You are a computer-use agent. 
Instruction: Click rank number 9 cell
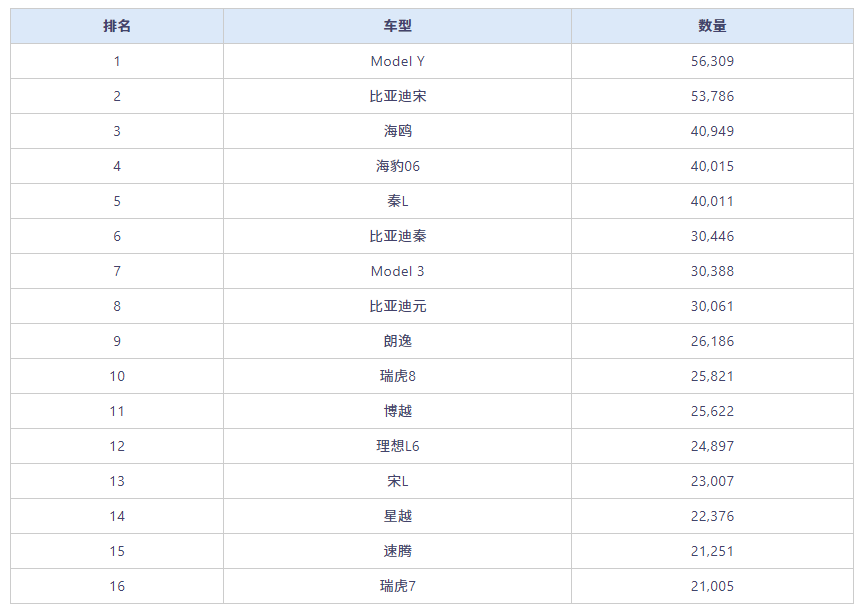(x=117, y=341)
